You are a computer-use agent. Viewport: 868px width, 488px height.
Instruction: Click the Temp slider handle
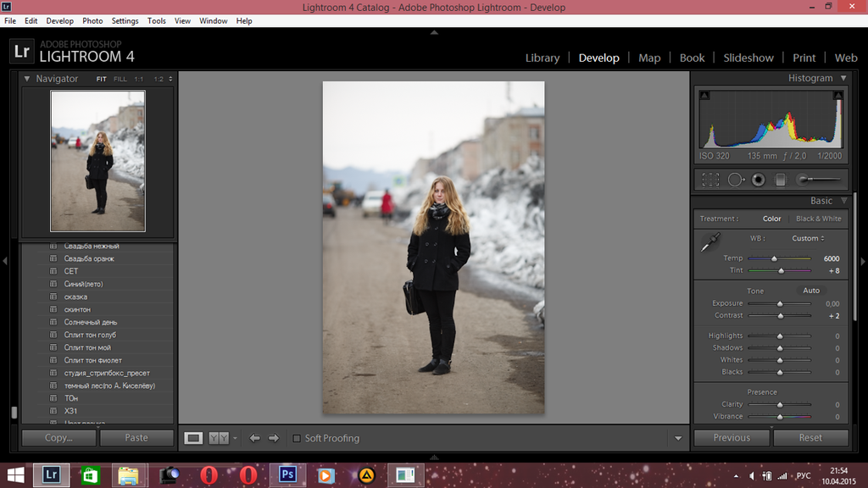click(774, 258)
